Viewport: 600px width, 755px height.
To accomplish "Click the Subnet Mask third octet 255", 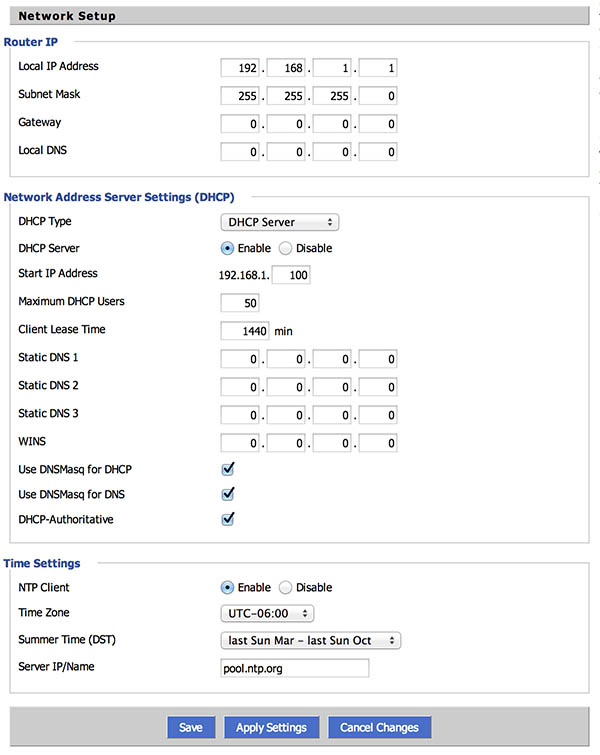I will [x=332, y=96].
